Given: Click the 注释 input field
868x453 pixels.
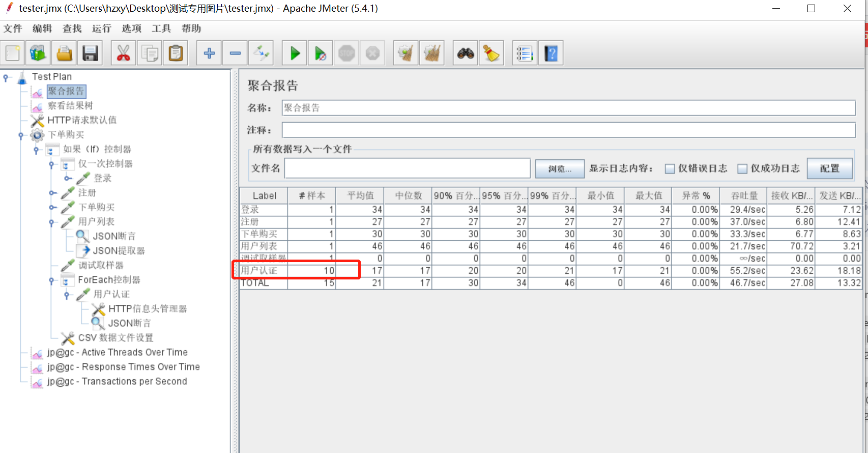Looking at the screenshot, I should (x=569, y=130).
